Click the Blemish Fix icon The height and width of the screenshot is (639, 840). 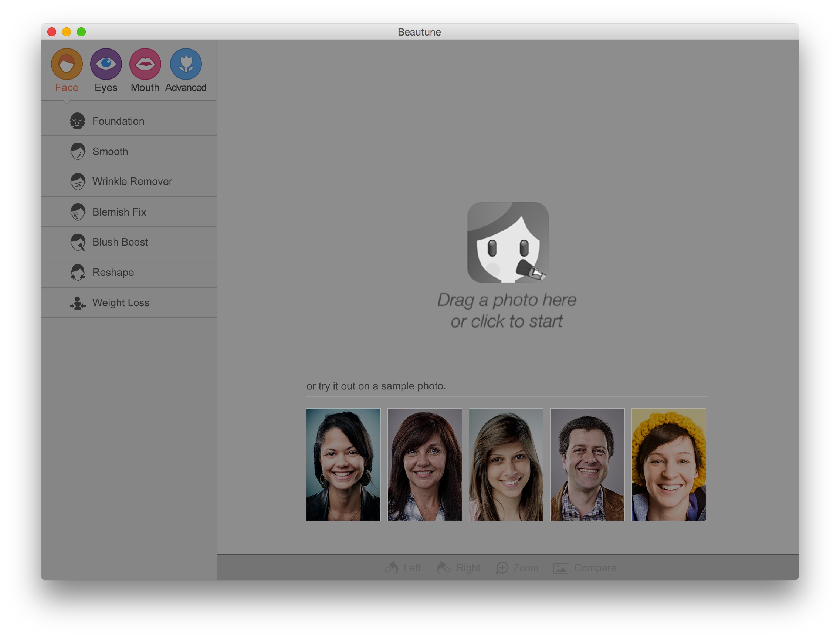(x=78, y=212)
